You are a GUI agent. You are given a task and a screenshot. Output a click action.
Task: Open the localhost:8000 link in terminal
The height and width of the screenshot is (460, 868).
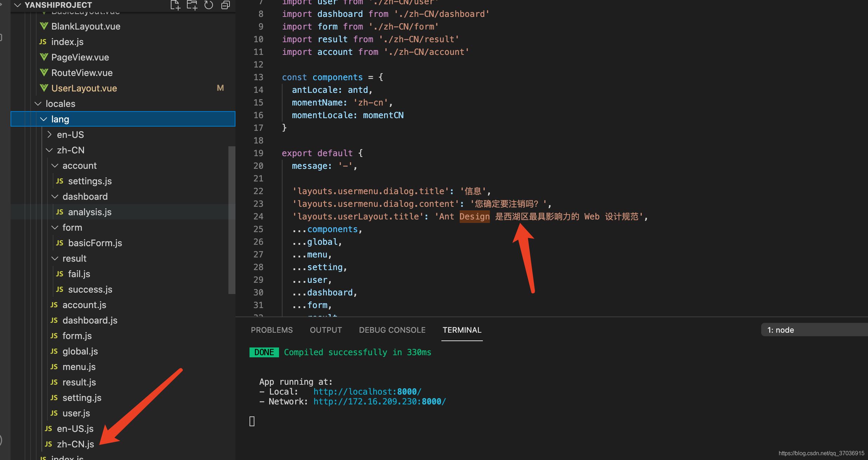pos(367,391)
